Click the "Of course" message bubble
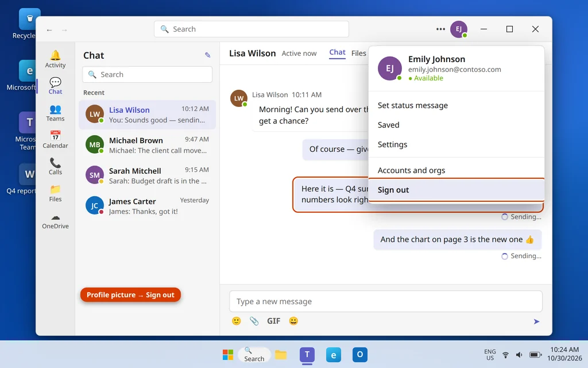The image size is (588, 368). (x=335, y=149)
